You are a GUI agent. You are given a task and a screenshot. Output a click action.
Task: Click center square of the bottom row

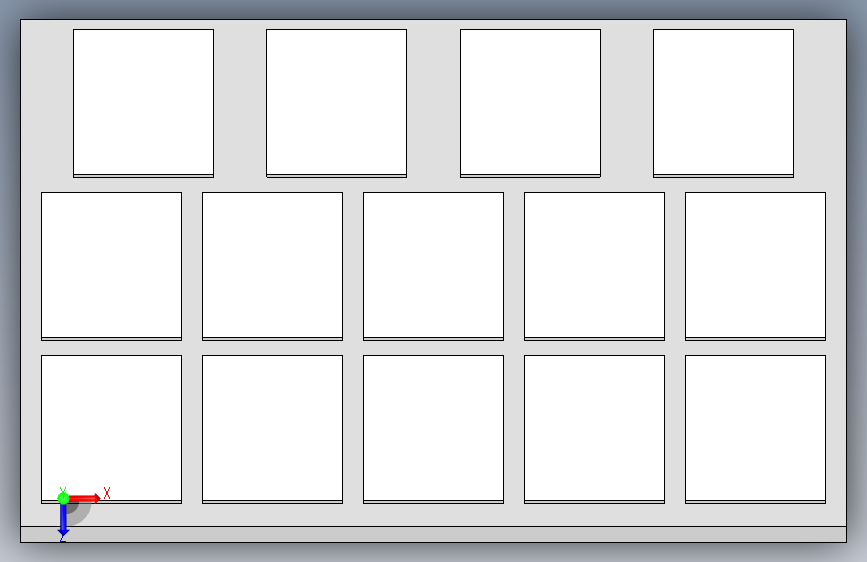(434, 429)
